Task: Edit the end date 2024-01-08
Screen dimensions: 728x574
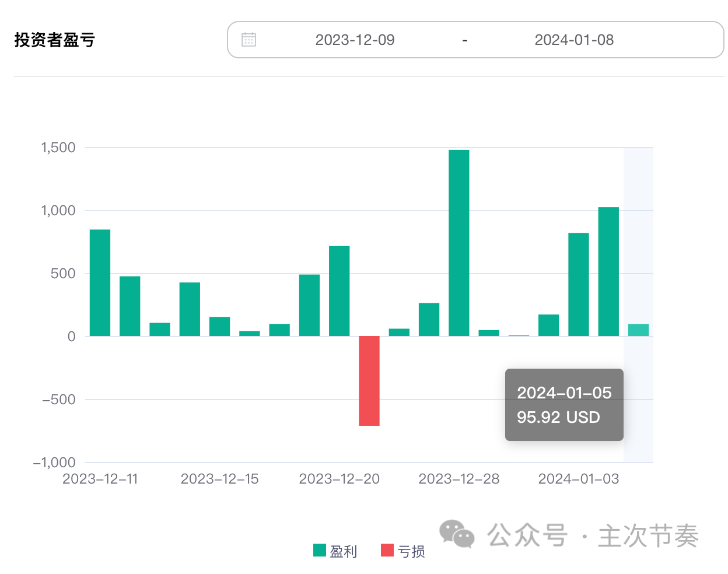Action: [574, 40]
